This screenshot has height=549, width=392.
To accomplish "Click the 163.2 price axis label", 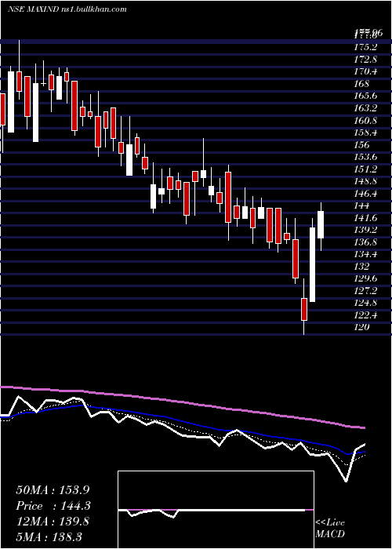I will coord(365,108).
